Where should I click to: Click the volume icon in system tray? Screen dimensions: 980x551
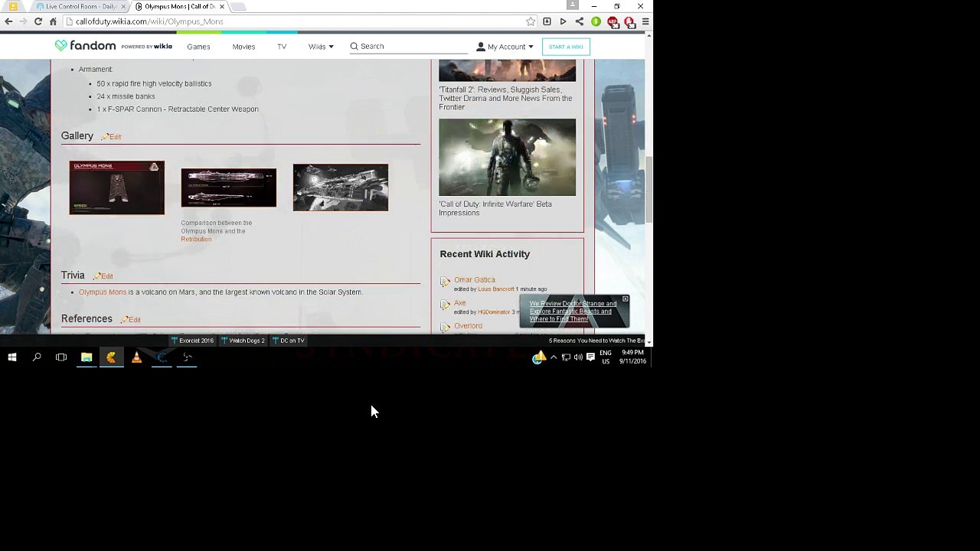click(x=578, y=357)
